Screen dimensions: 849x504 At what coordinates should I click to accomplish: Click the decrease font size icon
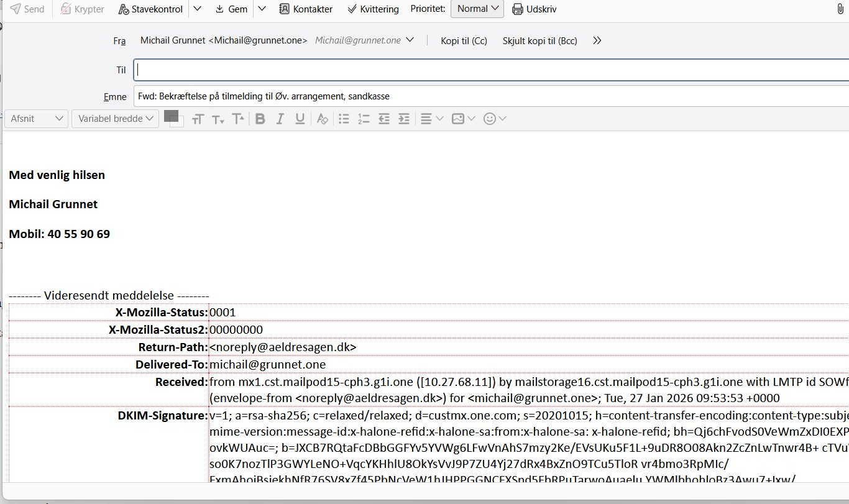218,119
